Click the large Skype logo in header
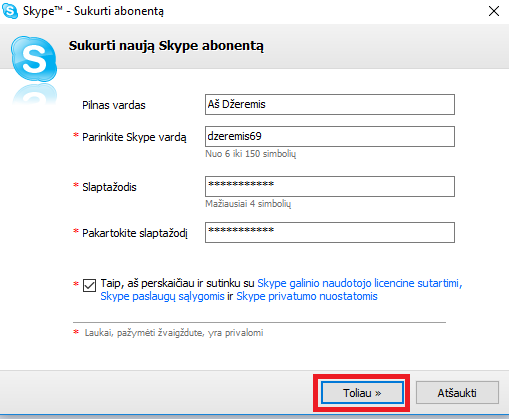The height and width of the screenshot is (419, 509). [x=34, y=59]
